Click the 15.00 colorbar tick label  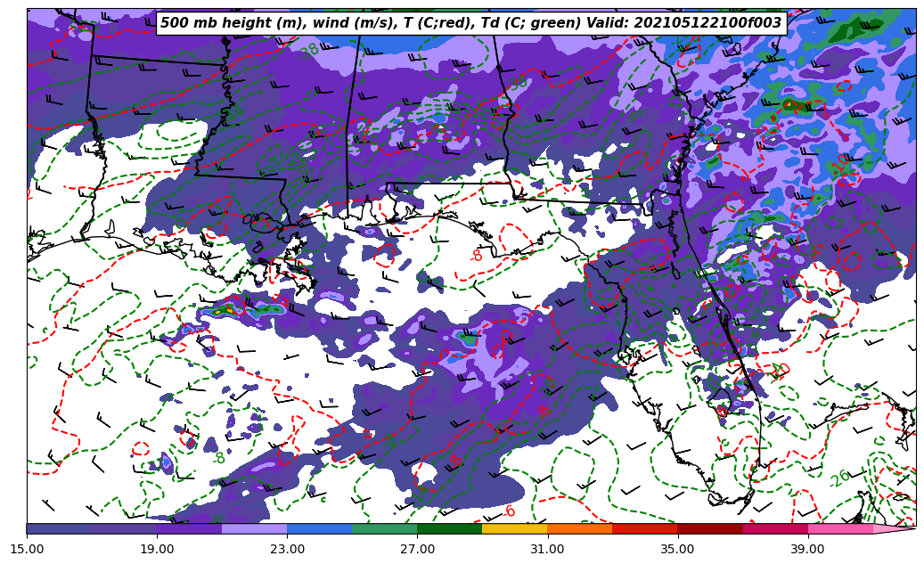pyautogui.click(x=27, y=549)
